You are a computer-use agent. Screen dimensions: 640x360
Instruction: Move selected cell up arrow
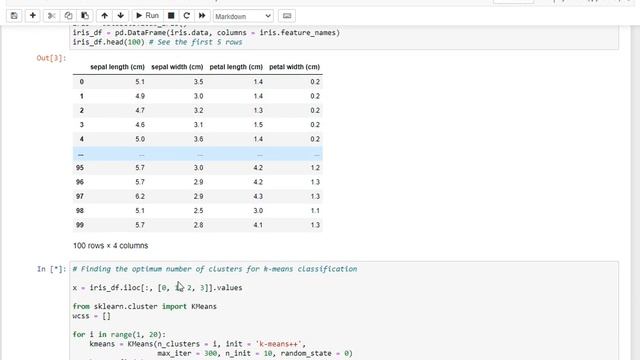104,16
